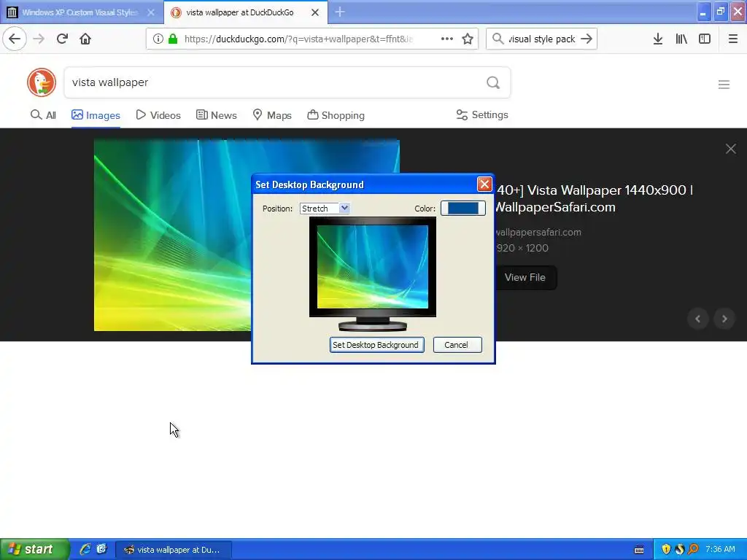Switch to the Videos tab

(x=158, y=115)
